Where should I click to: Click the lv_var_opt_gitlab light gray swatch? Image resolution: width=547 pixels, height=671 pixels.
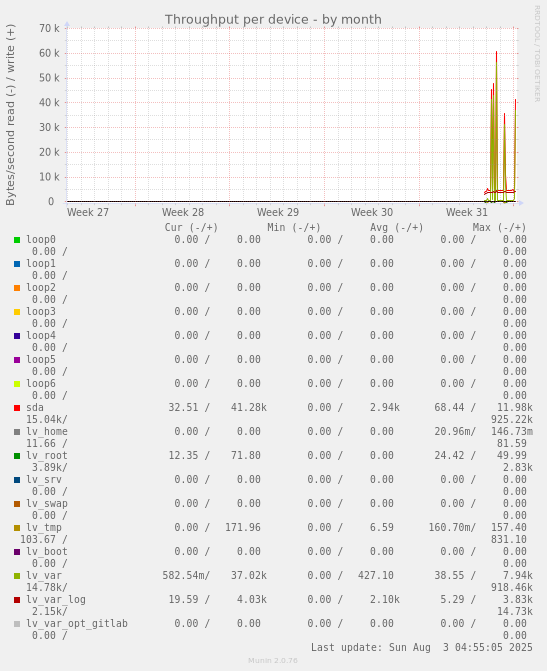click(17, 624)
